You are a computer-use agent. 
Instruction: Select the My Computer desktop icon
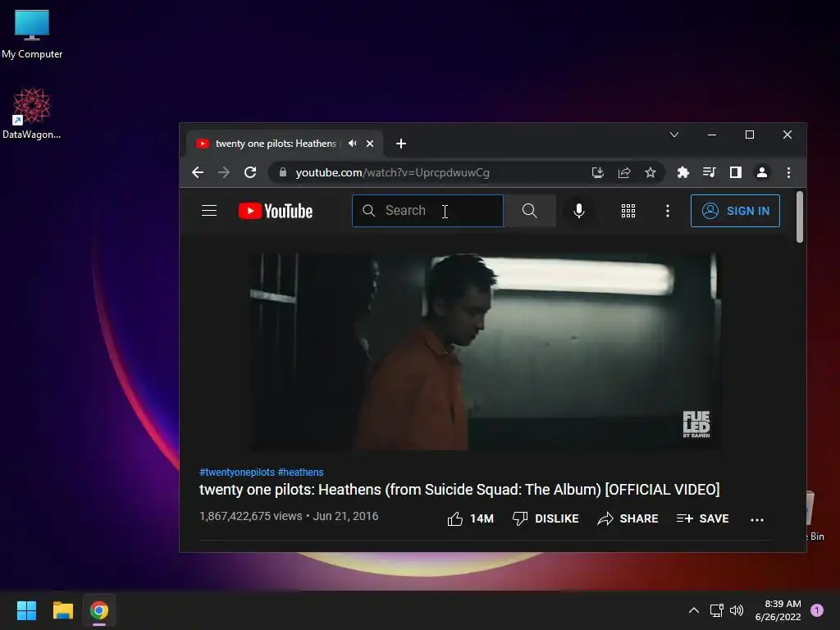32,34
